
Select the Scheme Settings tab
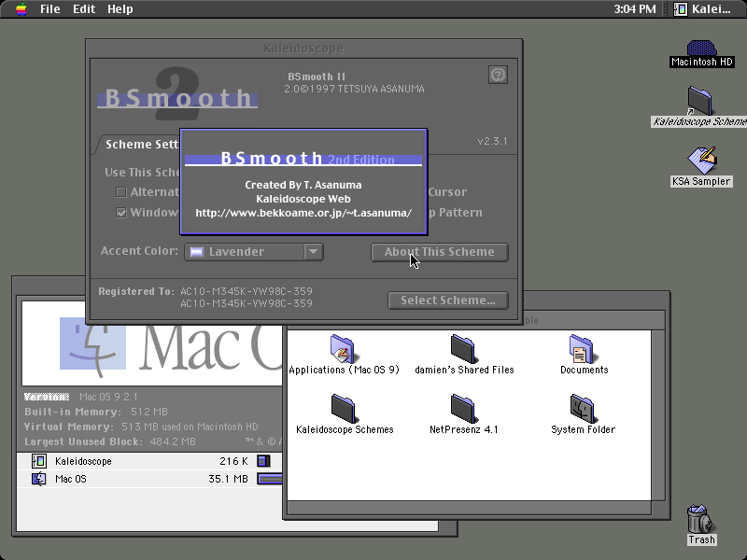tap(141, 145)
